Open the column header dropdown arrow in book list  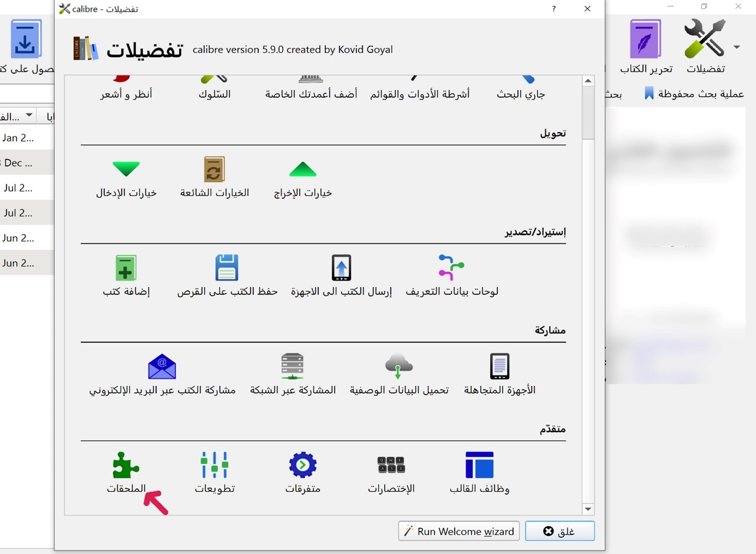click(29, 115)
